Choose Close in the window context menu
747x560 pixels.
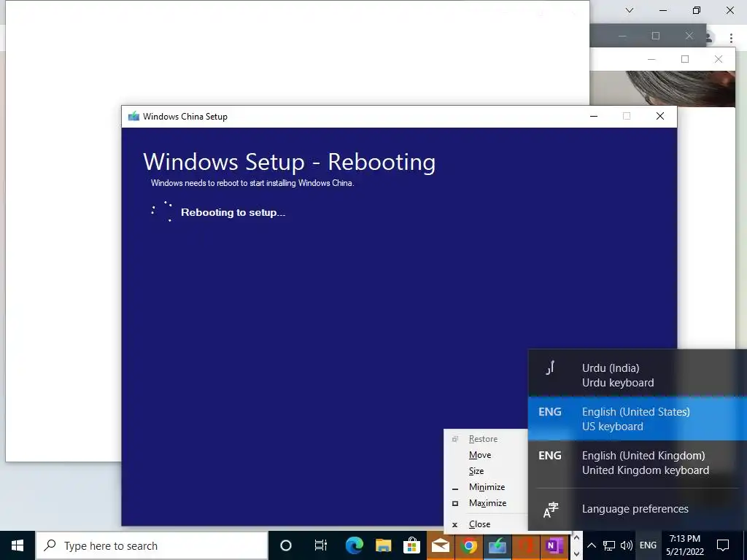(x=486, y=524)
